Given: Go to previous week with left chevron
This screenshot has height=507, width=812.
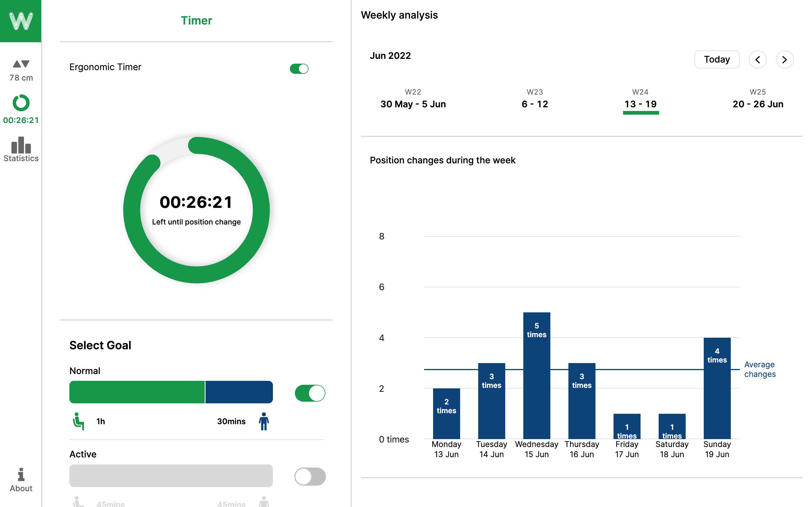Looking at the screenshot, I should (757, 60).
